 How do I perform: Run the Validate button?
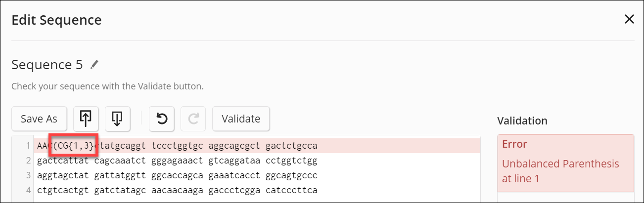pyautogui.click(x=241, y=119)
